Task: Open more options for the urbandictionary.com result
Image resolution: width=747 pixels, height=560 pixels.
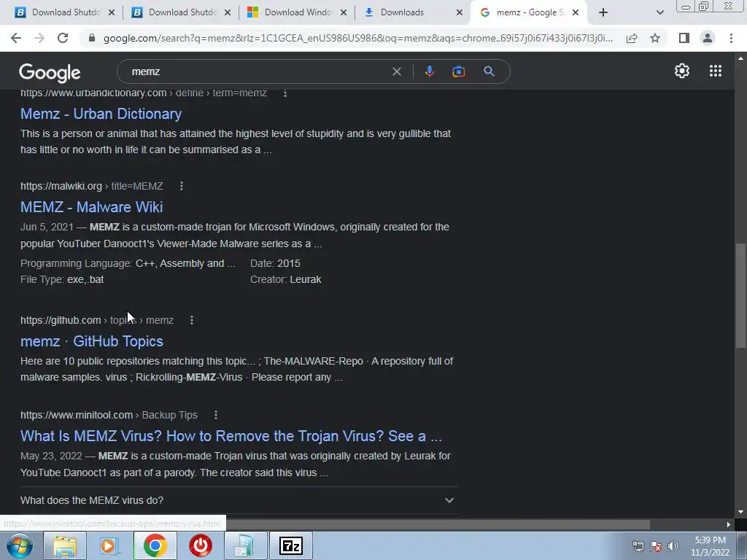Action: click(x=285, y=93)
